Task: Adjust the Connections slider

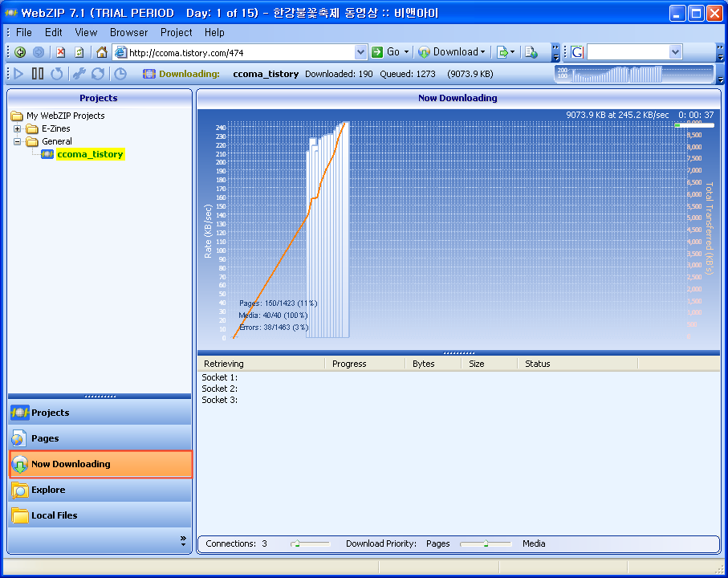Action: click(310, 543)
